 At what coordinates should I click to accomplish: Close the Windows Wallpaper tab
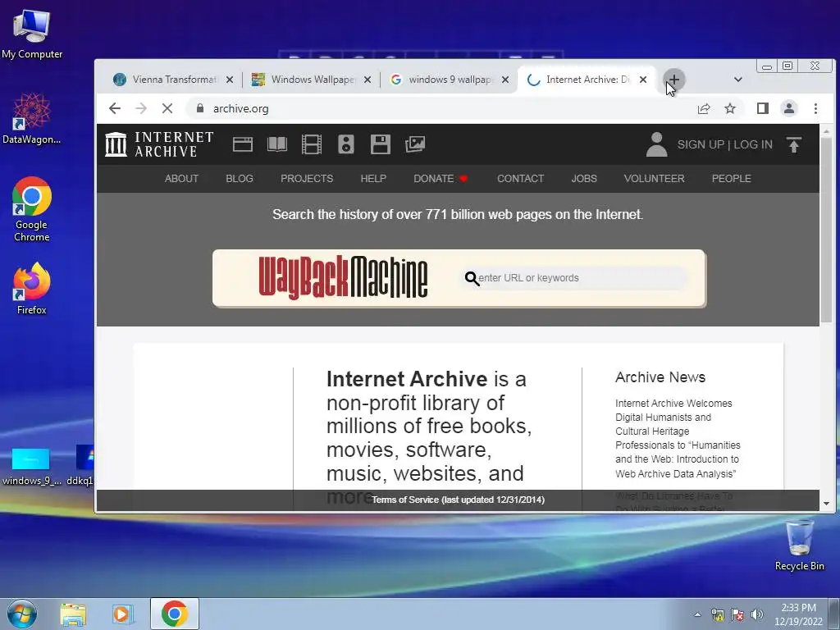tap(367, 80)
